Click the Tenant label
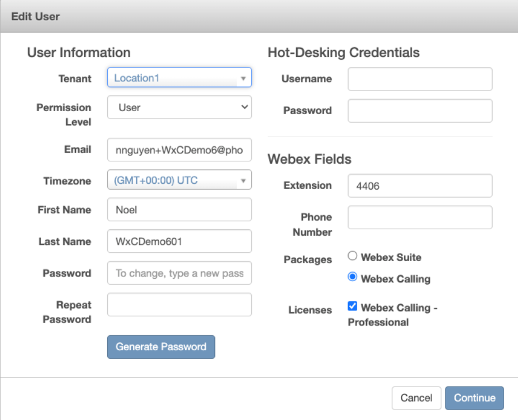518x420 pixels. [x=75, y=79]
